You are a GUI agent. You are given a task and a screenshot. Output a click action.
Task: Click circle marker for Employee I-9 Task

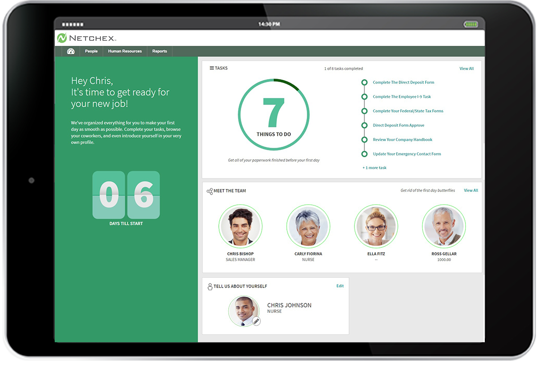click(364, 97)
